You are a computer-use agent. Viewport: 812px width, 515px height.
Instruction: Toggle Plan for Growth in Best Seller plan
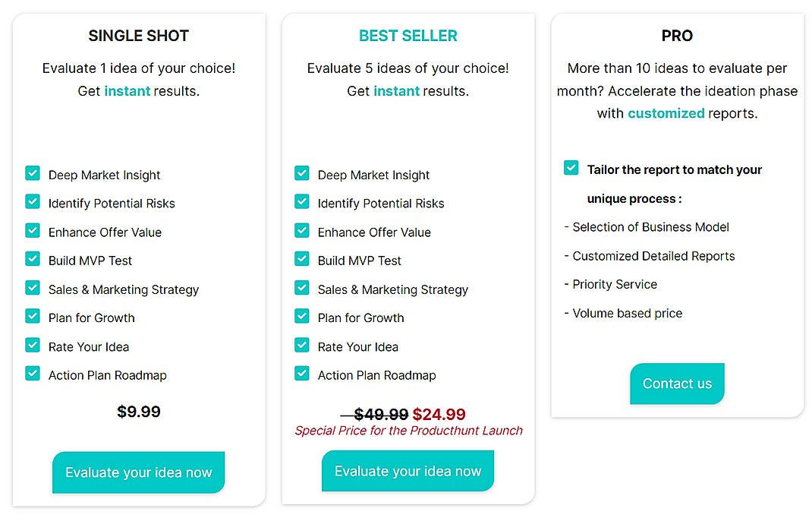(x=301, y=318)
